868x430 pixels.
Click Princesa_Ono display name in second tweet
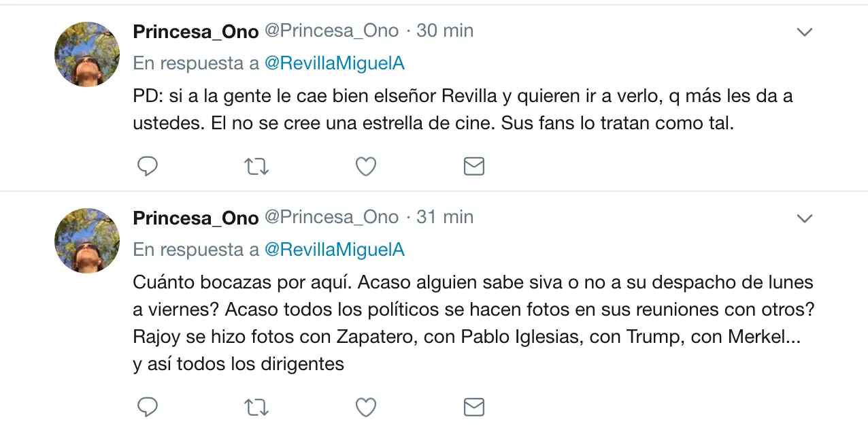coord(196,218)
